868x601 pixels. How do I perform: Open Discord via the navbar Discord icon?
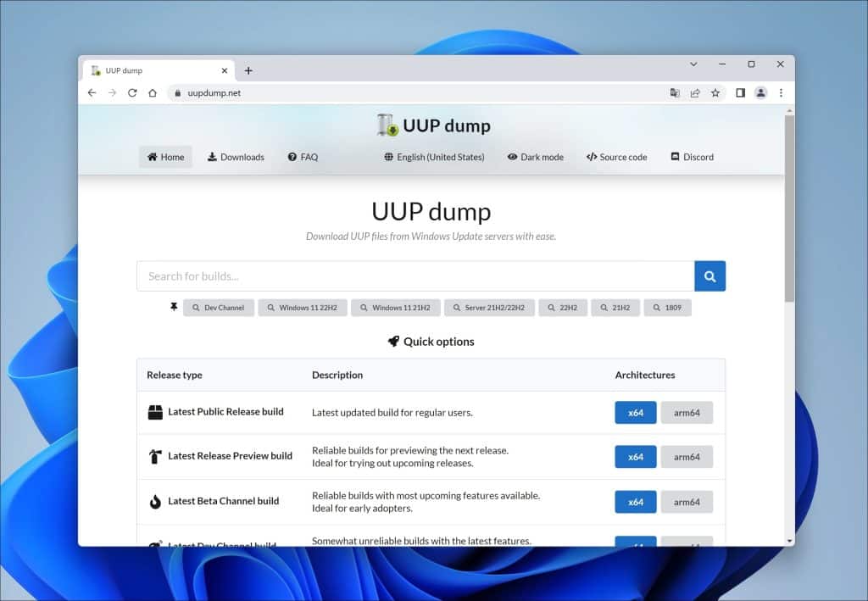(x=692, y=157)
